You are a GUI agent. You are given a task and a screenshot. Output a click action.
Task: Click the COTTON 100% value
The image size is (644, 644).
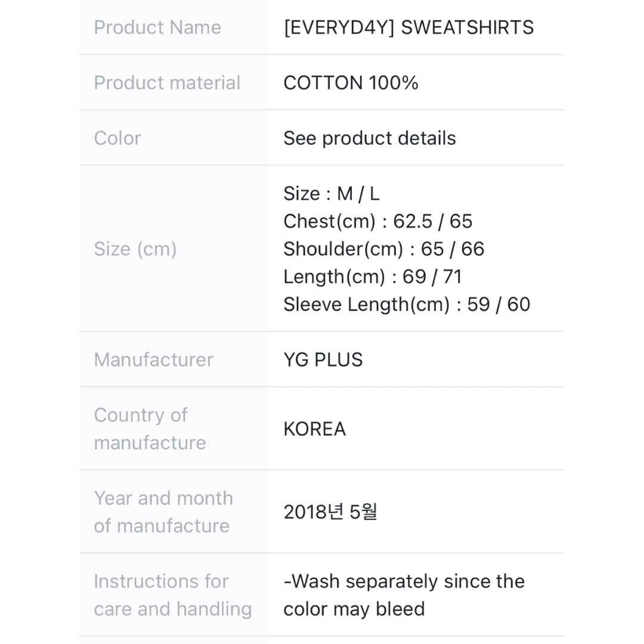[x=351, y=82]
